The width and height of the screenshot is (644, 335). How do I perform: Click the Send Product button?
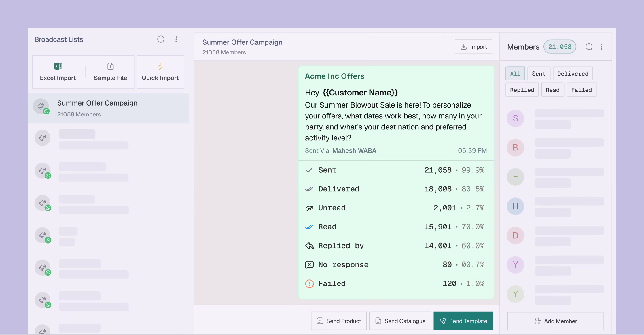(339, 321)
